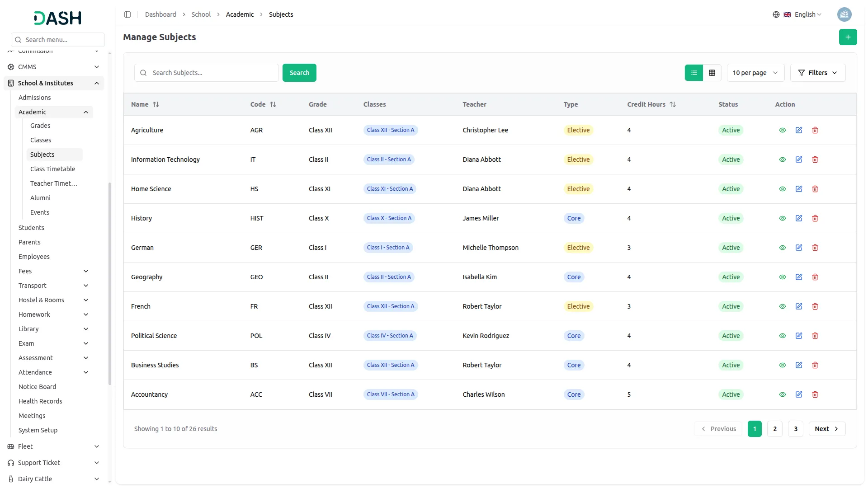This screenshot has height=488, width=868.
Task: View Geography subject via eye icon
Action: pos(782,277)
